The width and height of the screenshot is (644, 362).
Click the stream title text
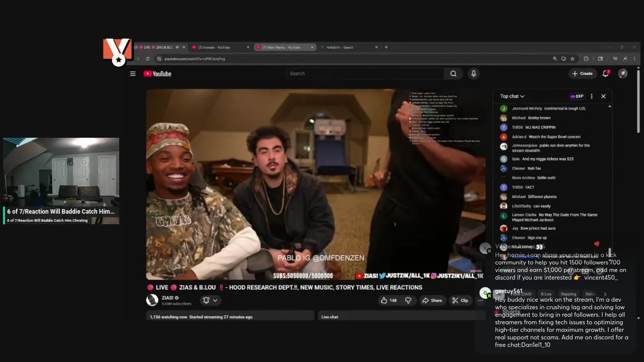click(284, 288)
